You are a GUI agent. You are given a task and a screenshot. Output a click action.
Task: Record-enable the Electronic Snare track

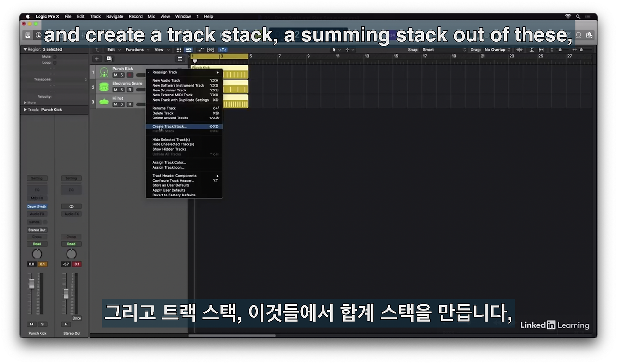pyautogui.click(x=129, y=90)
